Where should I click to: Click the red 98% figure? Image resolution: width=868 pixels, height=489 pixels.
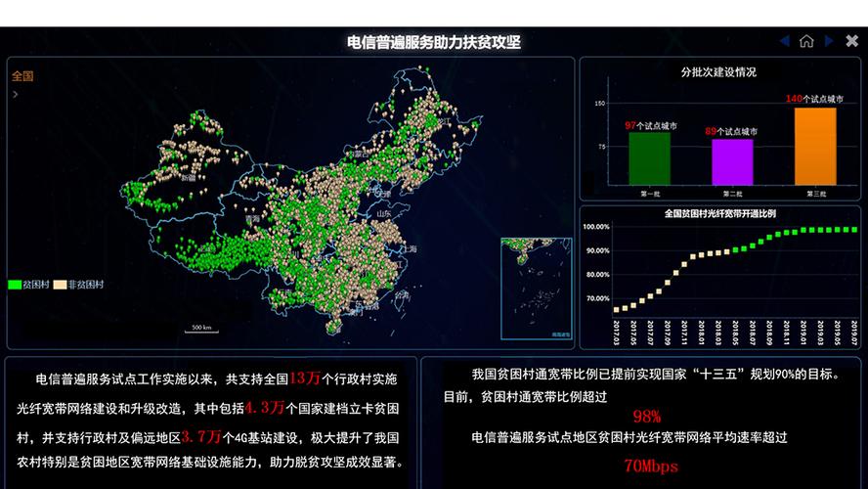pos(646,417)
